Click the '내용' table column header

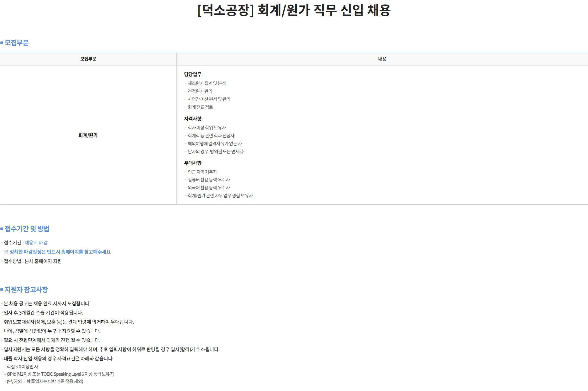point(382,59)
